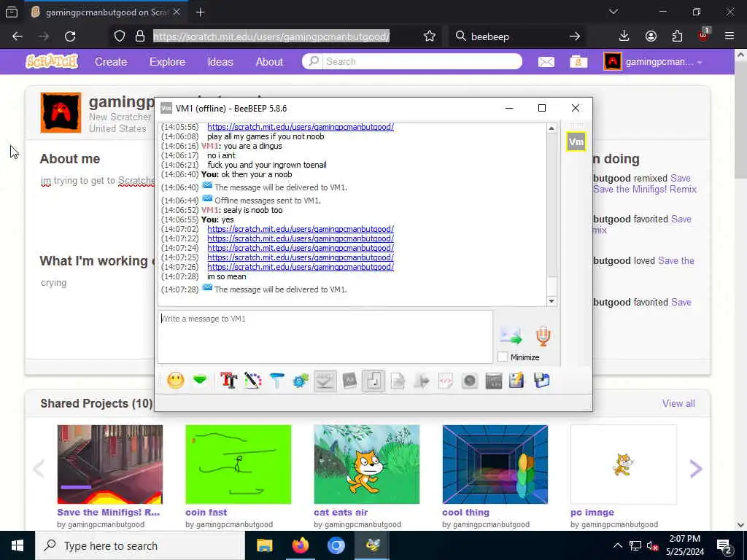Click the send folder arrow icon

click(x=422, y=381)
